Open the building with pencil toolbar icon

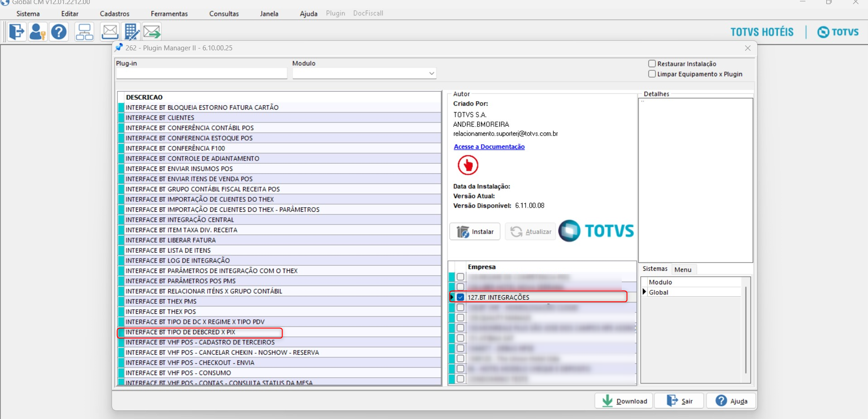tap(131, 32)
